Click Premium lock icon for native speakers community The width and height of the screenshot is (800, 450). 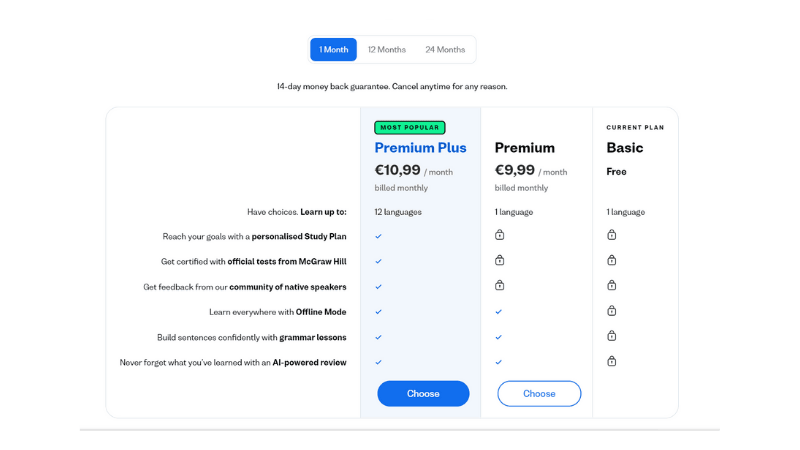click(499, 285)
